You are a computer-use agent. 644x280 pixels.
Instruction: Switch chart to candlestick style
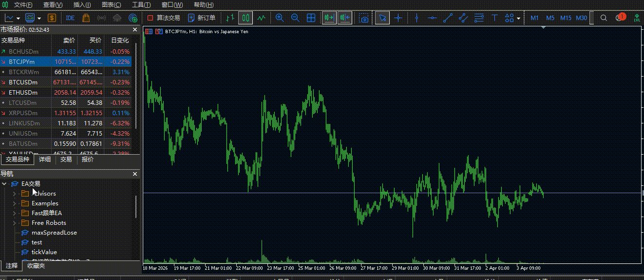pos(246,18)
